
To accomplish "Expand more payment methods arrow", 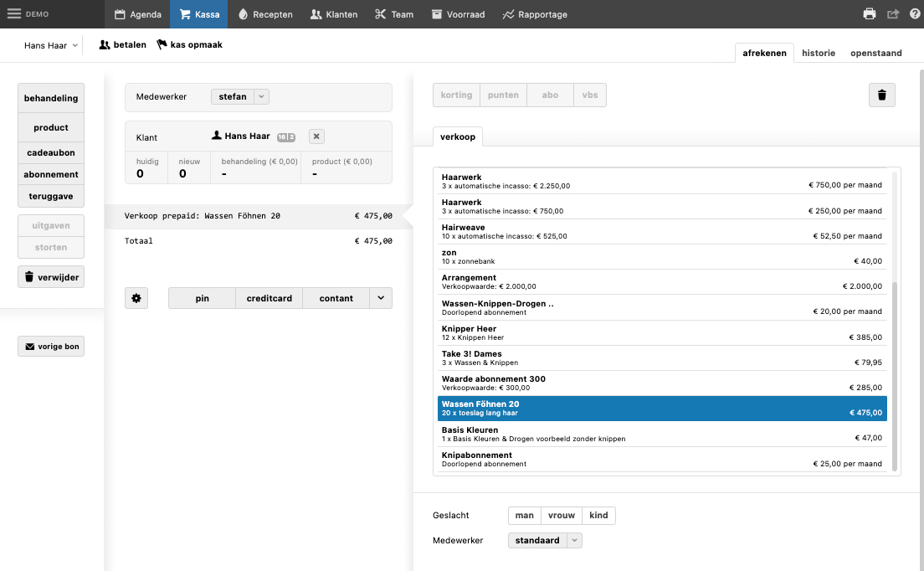I will tap(381, 298).
